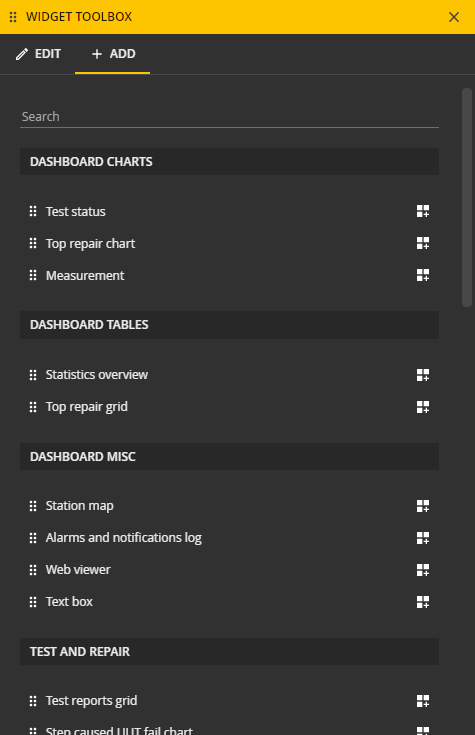Close the Widget Toolbox panel
The width and height of the screenshot is (475, 735).
click(453, 17)
